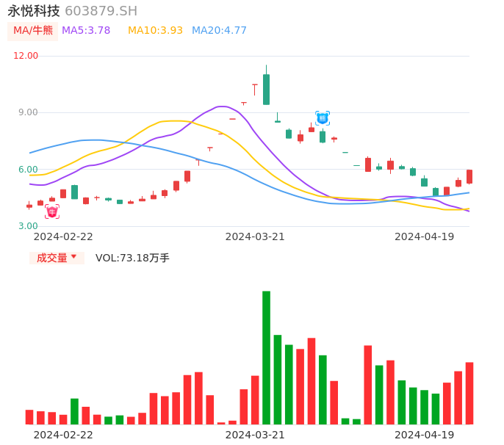Click the tallest green volume bar
This screenshot has width=504, height=445.
tap(266, 358)
